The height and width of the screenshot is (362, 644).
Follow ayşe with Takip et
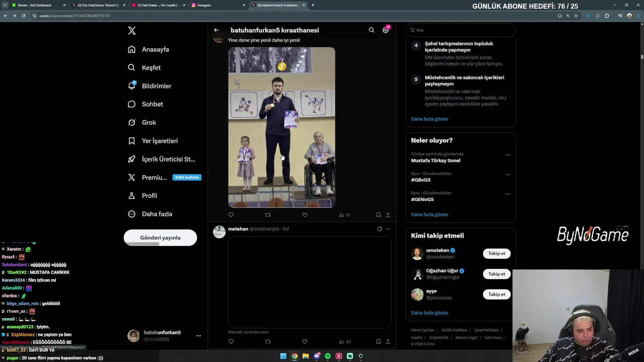tap(497, 294)
